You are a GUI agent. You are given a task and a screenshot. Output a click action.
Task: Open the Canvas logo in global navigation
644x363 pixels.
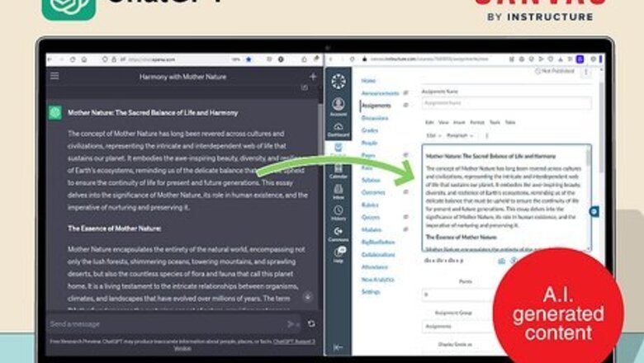pos(339,81)
